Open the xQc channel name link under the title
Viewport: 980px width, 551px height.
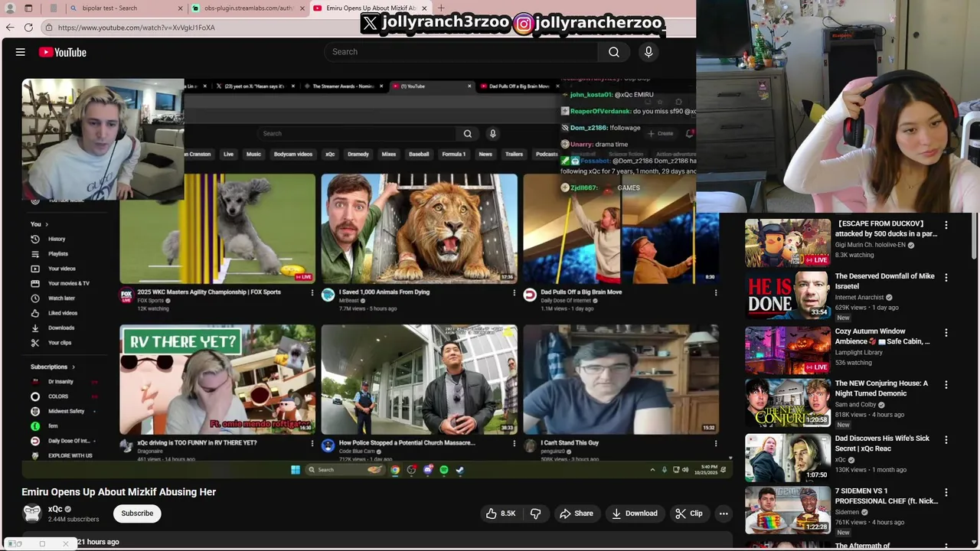(55, 509)
